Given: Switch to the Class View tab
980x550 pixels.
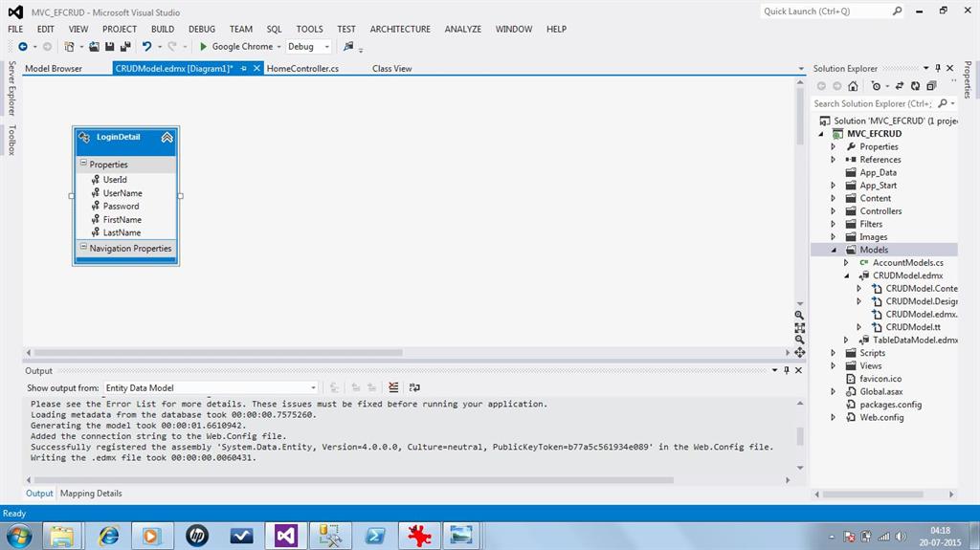Looking at the screenshot, I should [391, 69].
